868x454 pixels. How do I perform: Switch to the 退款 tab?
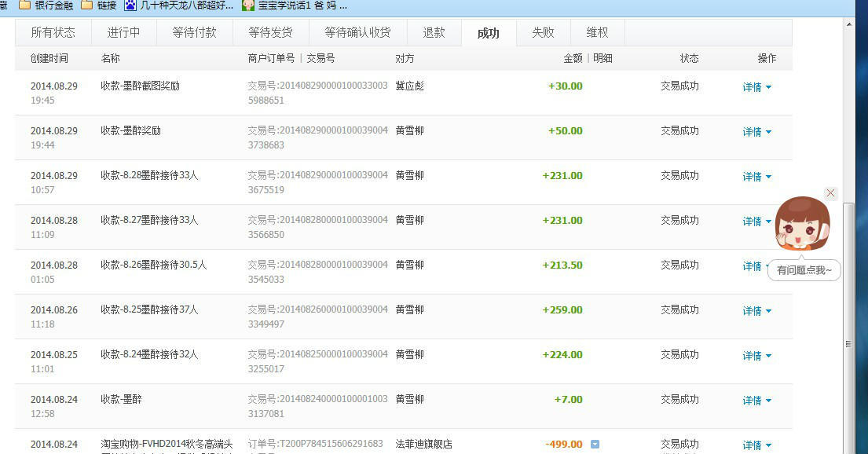pos(434,32)
